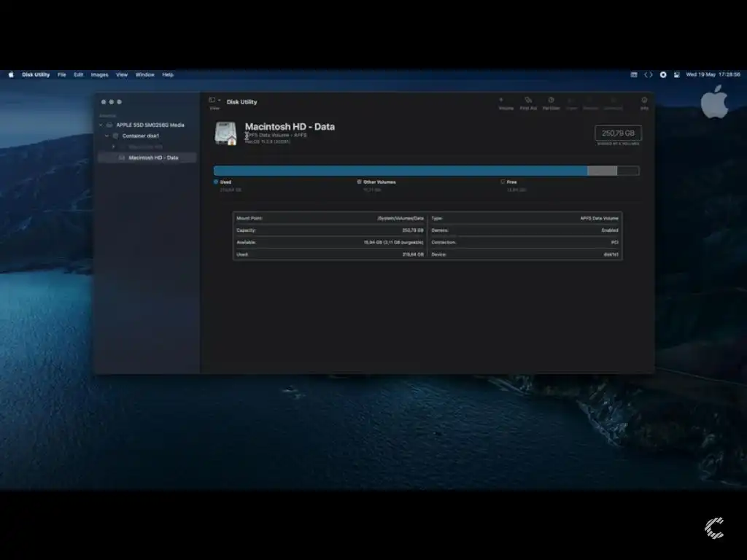Viewport: 747px width, 560px height.
Task: Click the circular record menu bar icon
Action: coord(662,75)
